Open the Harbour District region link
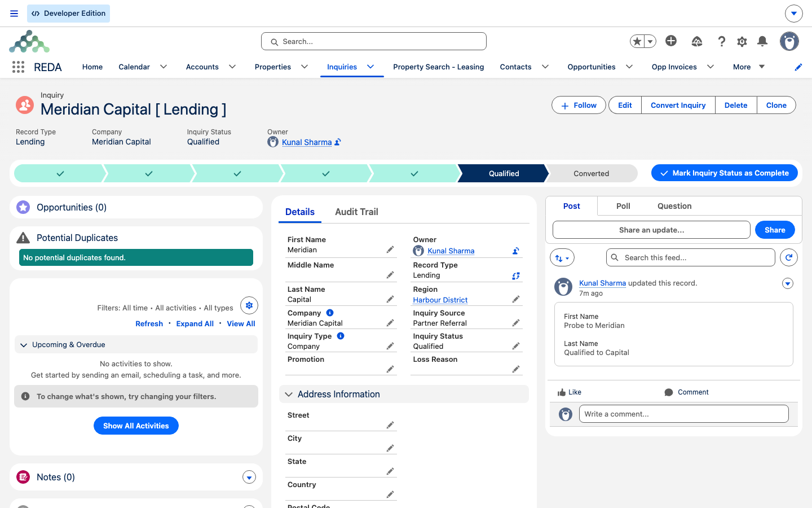 [440, 300]
